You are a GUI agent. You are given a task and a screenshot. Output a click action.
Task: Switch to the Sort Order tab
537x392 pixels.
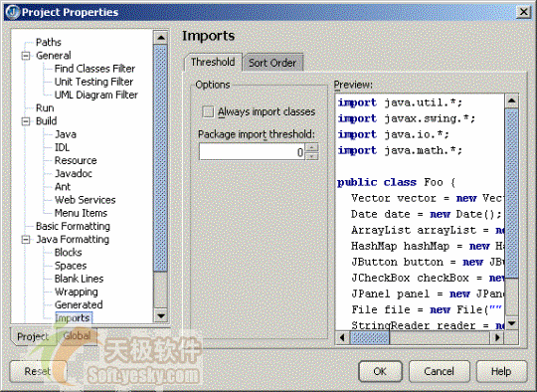click(x=272, y=63)
